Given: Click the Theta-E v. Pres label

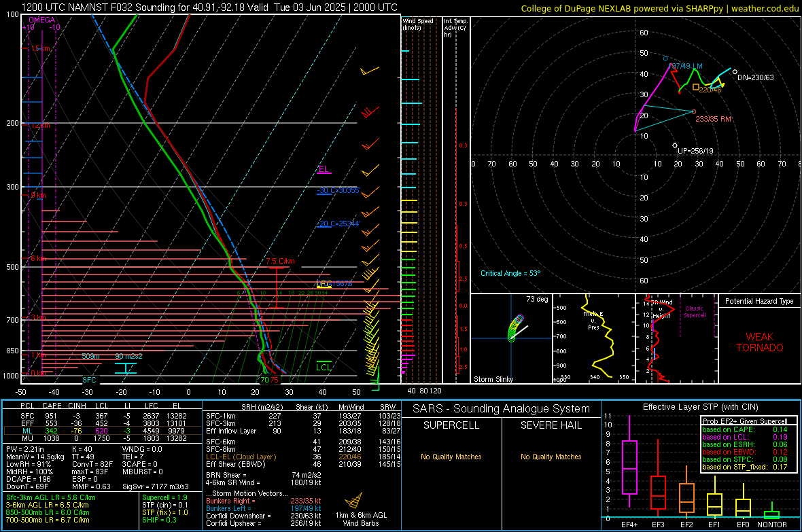Looking at the screenshot, I should [593, 321].
